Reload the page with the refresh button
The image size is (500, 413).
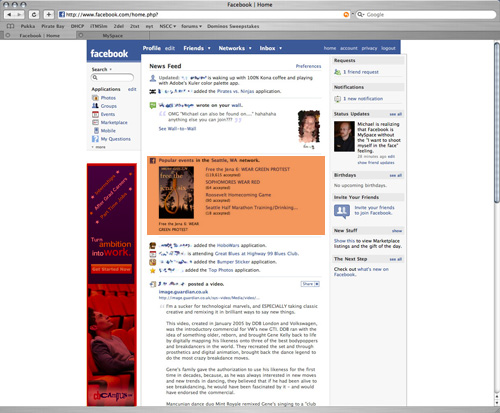(34, 14)
